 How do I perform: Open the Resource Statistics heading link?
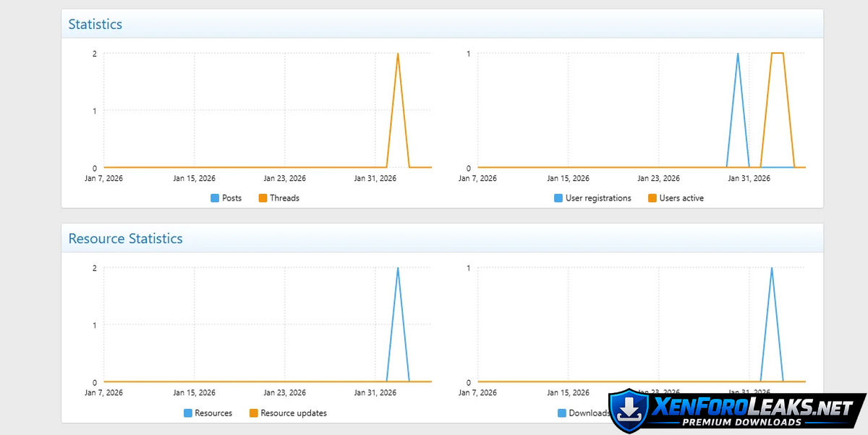125,239
